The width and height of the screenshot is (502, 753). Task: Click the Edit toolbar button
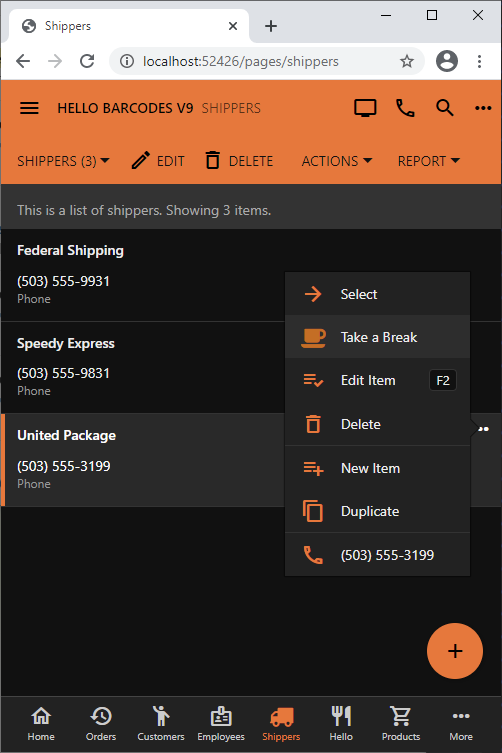coord(158,161)
